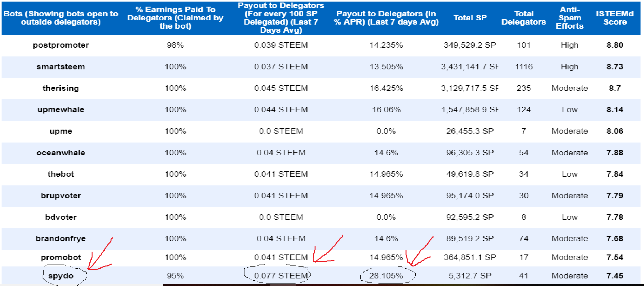
Task: Click the bot name 'bdvoter'
Action: click(61, 217)
